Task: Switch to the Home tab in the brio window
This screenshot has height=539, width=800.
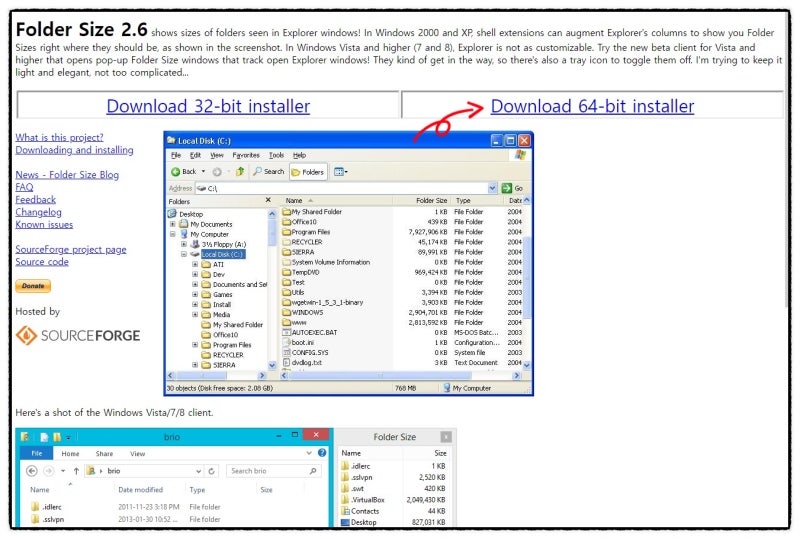Action: (70, 453)
